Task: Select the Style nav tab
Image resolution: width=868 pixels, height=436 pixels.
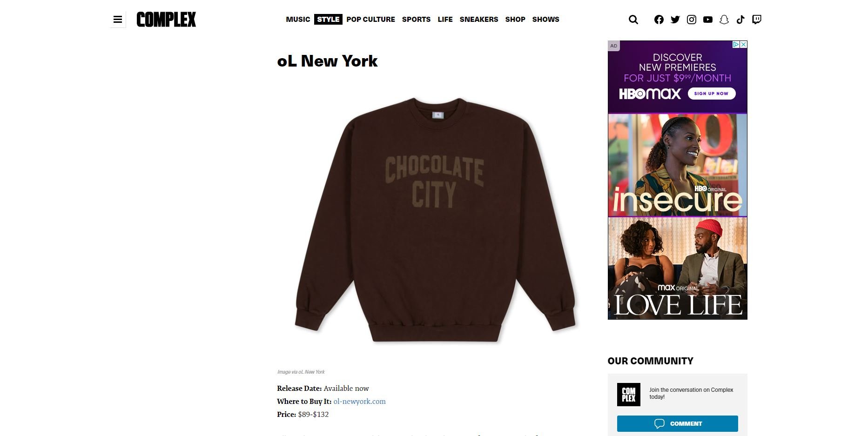Action: (x=328, y=20)
